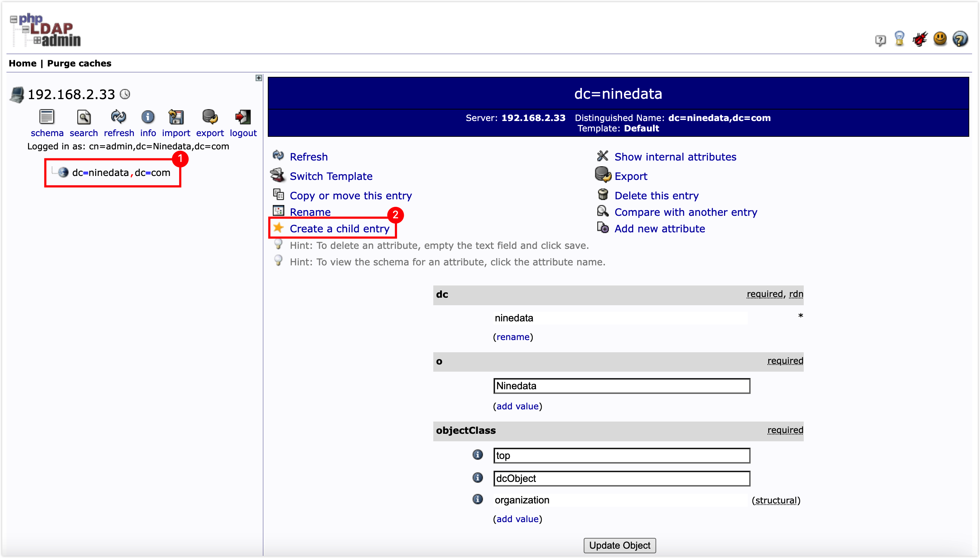Click the info text link
The height and width of the screenshot is (558, 980).
pyautogui.click(x=148, y=133)
